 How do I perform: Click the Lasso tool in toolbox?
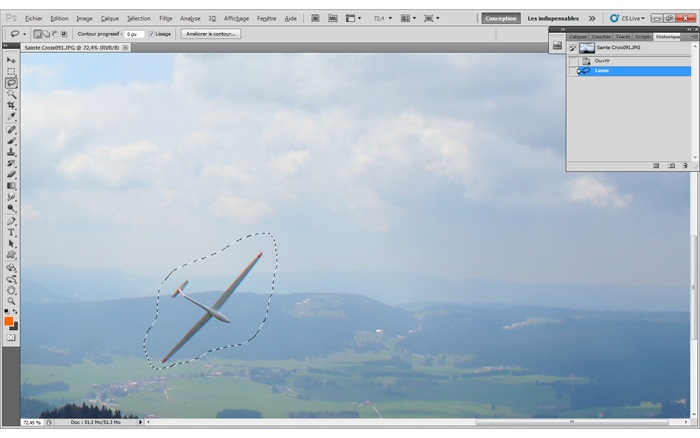tap(11, 82)
